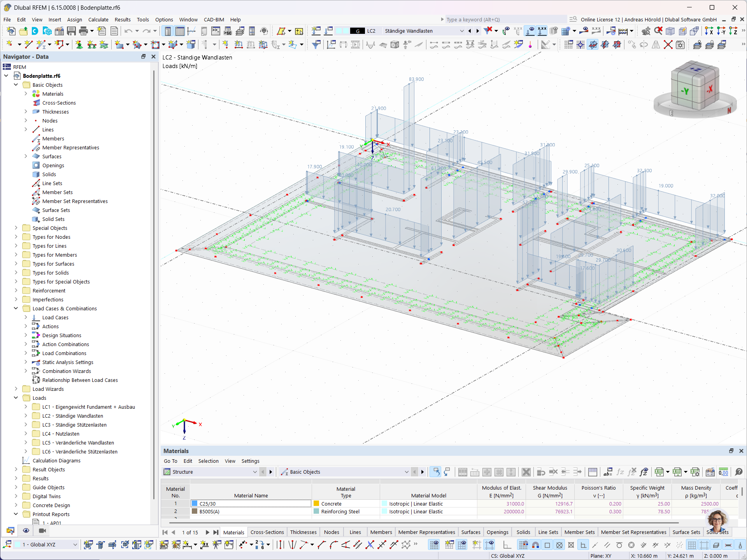Click the Dlubal assistant avatar
Screen dimensions: 747x560
click(x=717, y=521)
